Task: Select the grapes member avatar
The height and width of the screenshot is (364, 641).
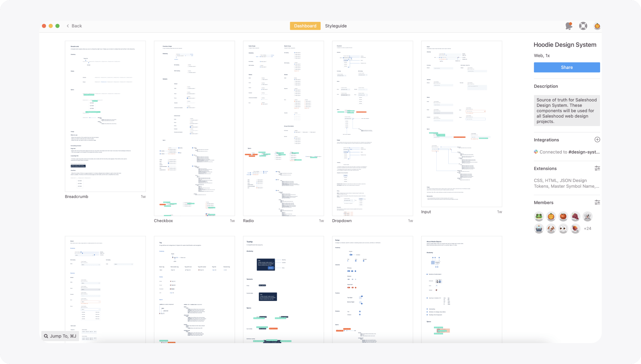Action: pos(575,216)
